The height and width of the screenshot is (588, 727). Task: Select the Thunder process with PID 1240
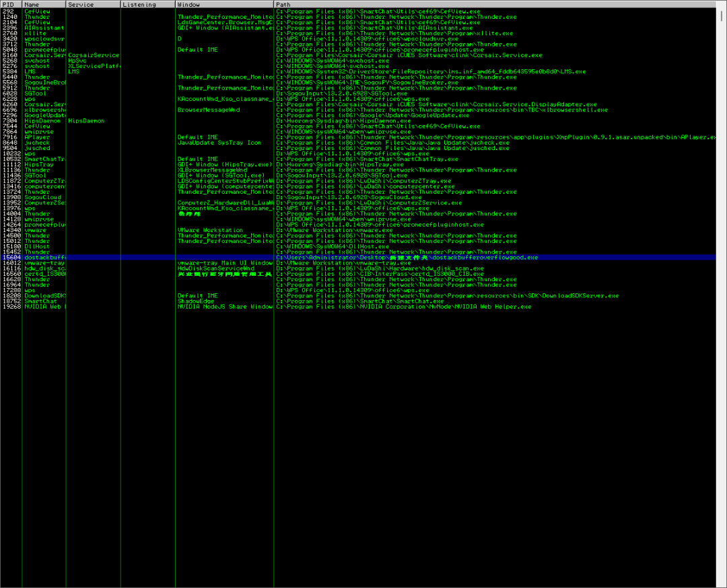358,17
